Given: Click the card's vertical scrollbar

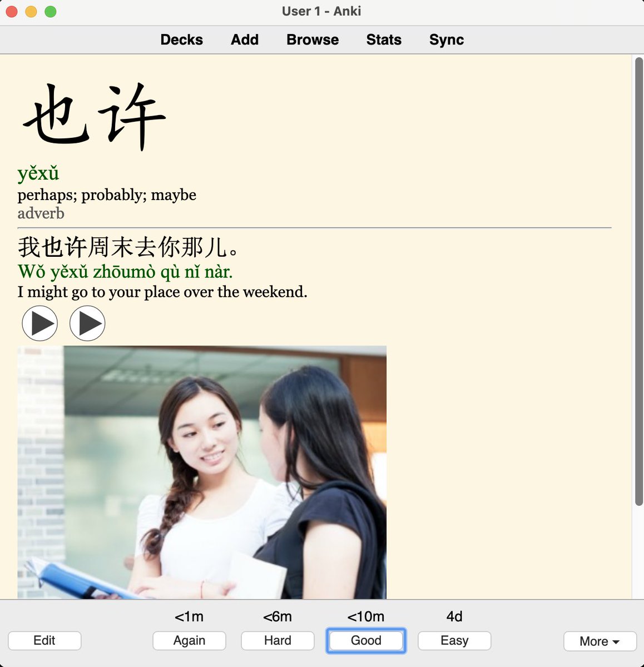Looking at the screenshot, I should [638, 281].
